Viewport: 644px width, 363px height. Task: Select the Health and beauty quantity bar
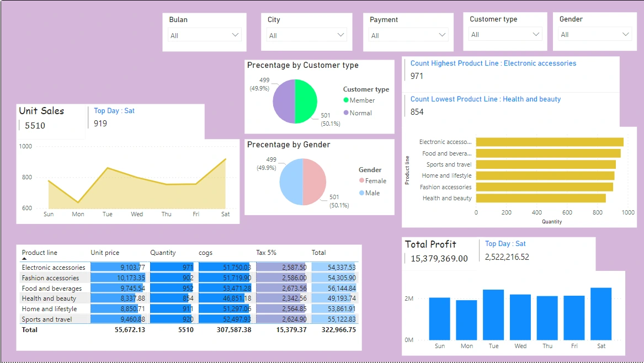click(541, 198)
